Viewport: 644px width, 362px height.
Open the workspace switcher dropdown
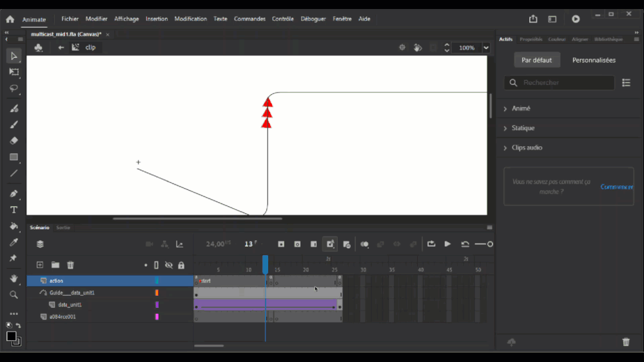point(552,19)
